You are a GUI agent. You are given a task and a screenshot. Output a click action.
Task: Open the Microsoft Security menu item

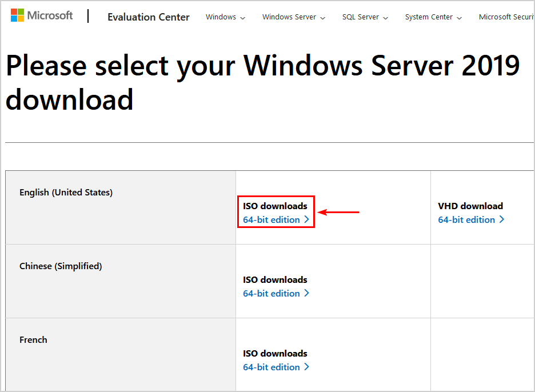coord(506,17)
